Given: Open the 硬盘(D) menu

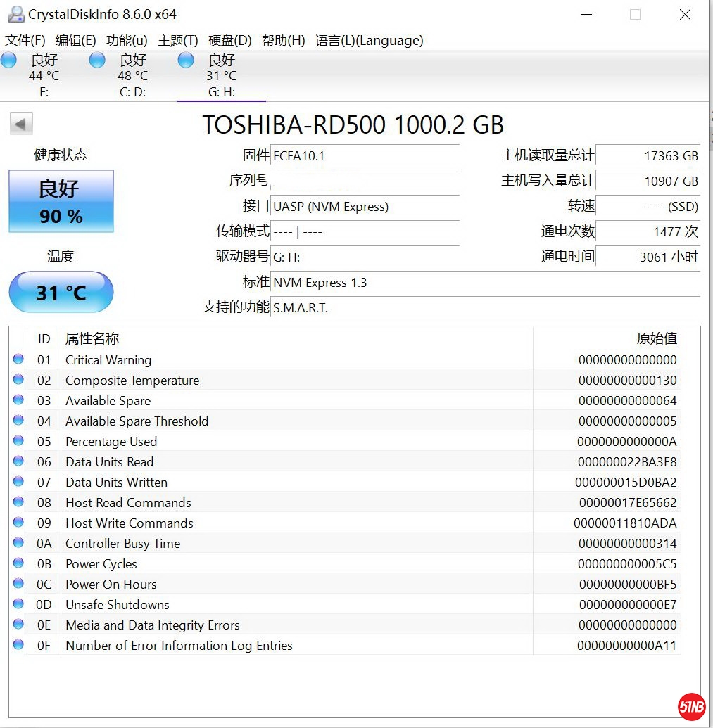Looking at the screenshot, I should click(x=230, y=41).
